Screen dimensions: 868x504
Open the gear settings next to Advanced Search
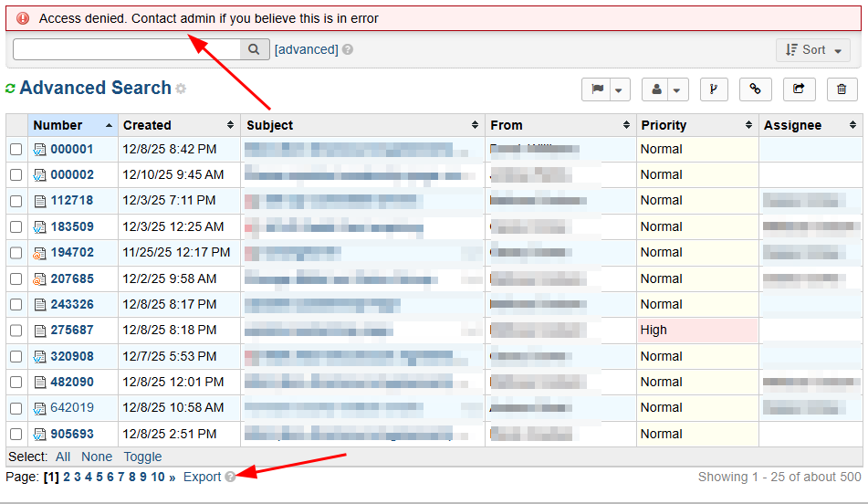coord(181,89)
